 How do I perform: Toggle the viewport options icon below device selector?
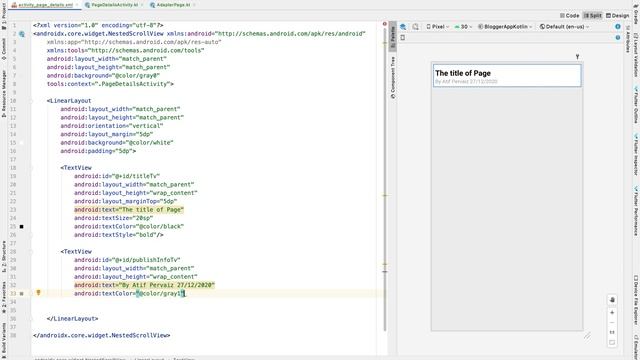402,38
